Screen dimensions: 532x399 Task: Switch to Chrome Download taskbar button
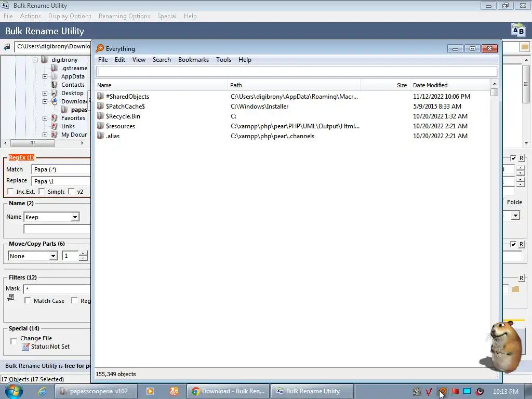[x=229, y=391]
